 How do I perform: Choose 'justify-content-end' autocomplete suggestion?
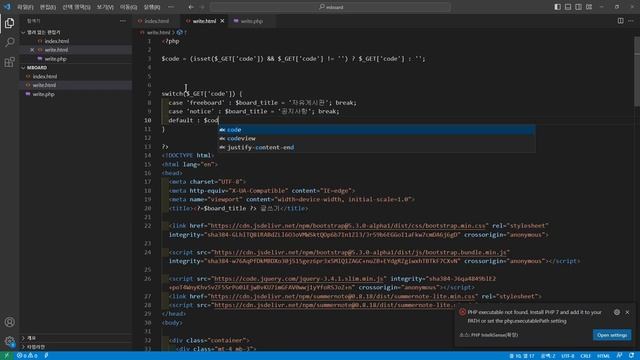pos(376,147)
